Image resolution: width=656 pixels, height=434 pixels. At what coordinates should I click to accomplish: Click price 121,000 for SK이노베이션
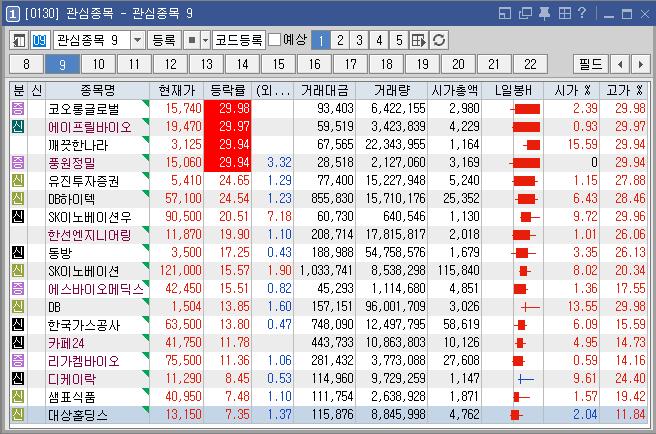point(180,271)
